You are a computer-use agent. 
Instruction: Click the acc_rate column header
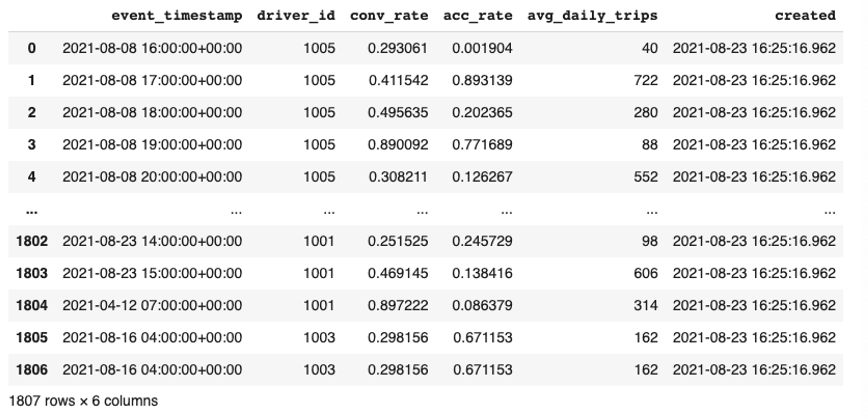click(478, 16)
